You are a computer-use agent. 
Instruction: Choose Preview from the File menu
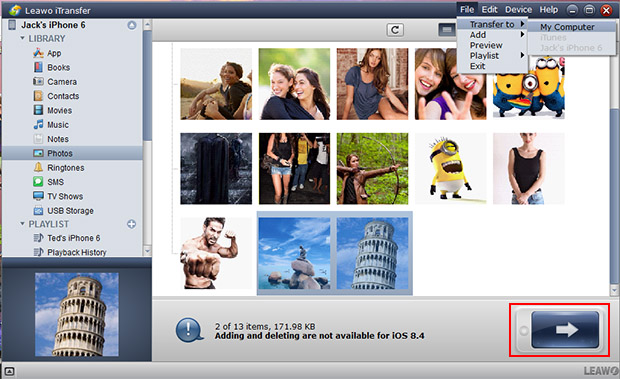[486, 45]
